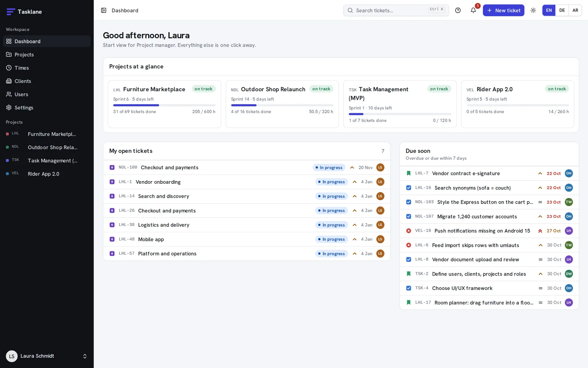Collapse sidebar with the panel toggle icon
The image size is (588, 368).
(x=104, y=10)
